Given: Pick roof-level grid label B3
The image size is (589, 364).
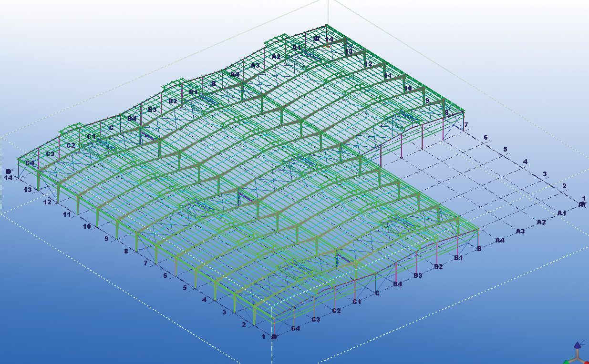Looking at the screenshot, I should (x=152, y=110).
